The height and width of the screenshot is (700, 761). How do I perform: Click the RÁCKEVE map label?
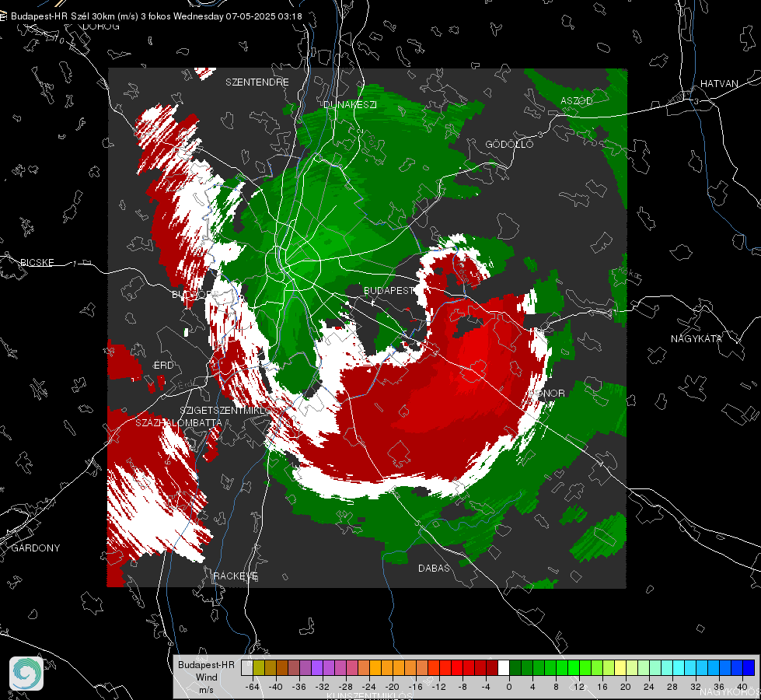pyautogui.click(x=236, y=576)
